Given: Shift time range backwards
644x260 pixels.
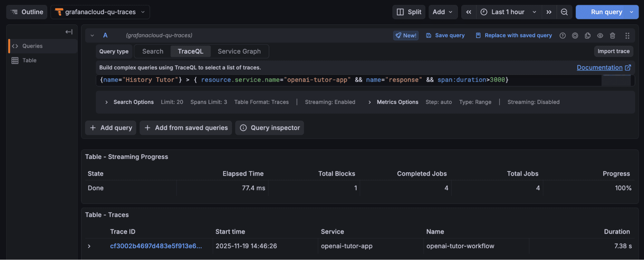Looking at the screenshot, I should (x=469, y=12).
